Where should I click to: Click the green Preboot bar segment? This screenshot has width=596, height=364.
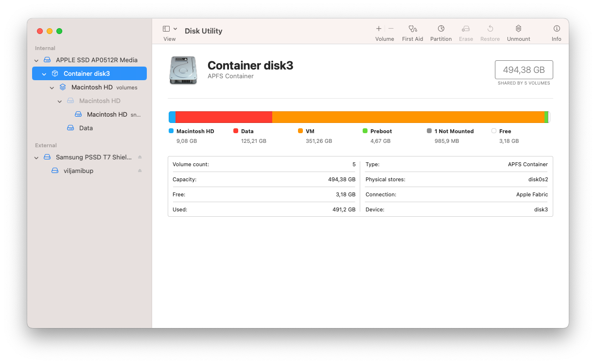pyautogui.click(x=546, y=117)
